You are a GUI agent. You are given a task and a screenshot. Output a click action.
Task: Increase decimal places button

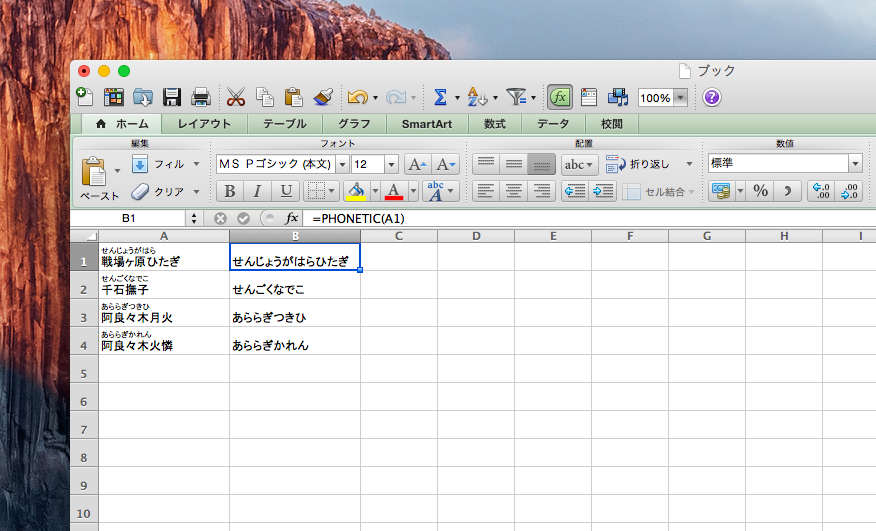tap(822, 192)
